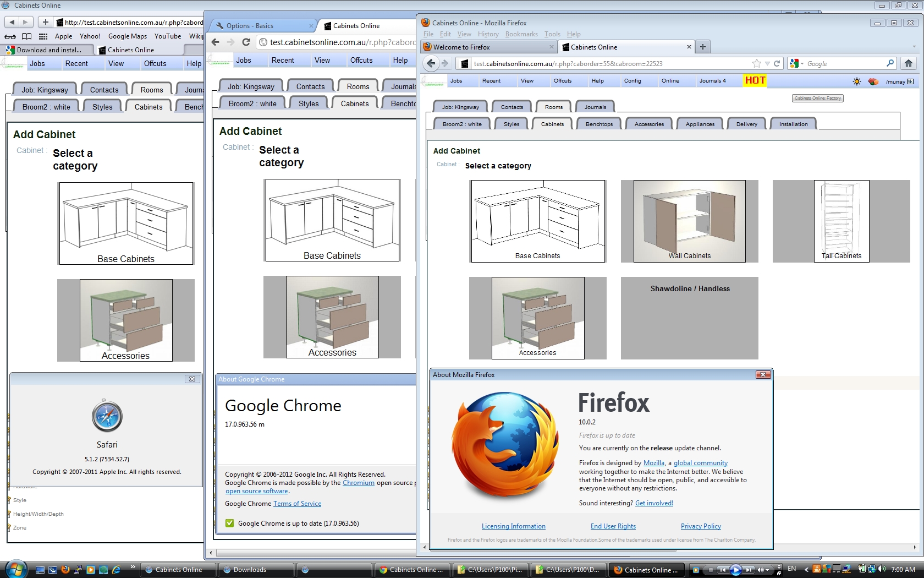Open Internet Explorer from quick launch
The width and height of the screenshot is (924, 578).
click(116, 570)
